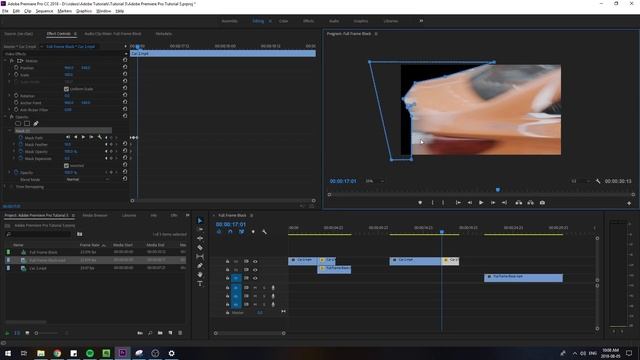640x360 pixels.
Task: Click Mark In in Program monitor
Action: (433, 202)
